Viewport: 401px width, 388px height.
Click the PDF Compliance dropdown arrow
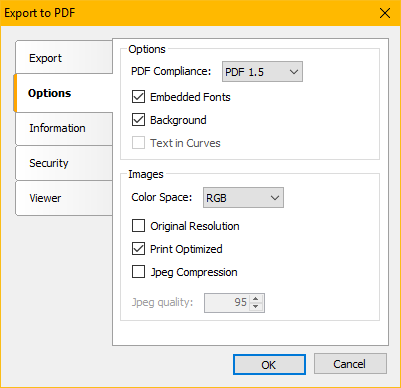point(294,72)
